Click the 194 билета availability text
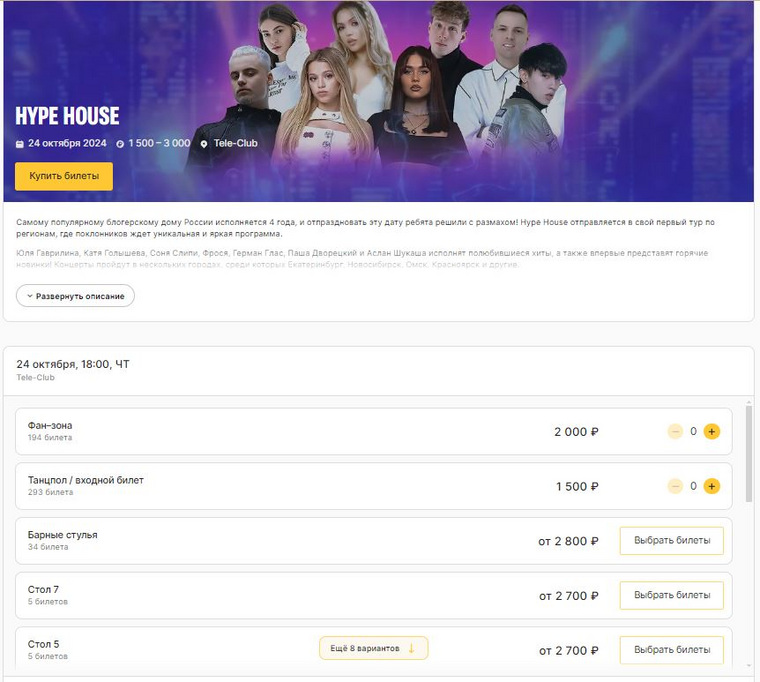 pyautogui.click(x=50, y=438)
